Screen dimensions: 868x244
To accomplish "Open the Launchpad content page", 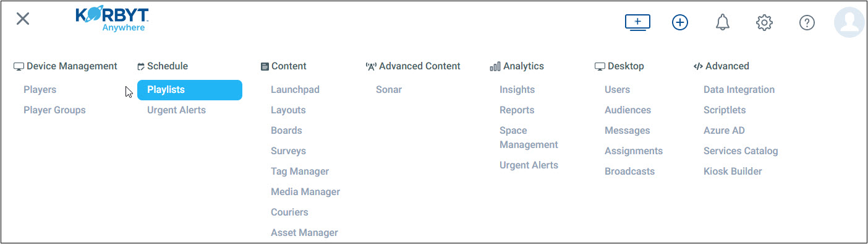I will click(295, 90).
